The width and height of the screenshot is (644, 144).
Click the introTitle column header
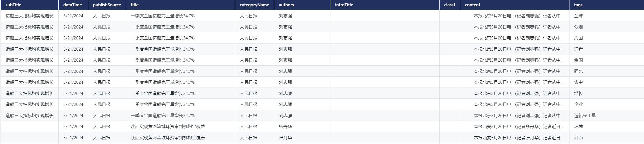[344, 5]
